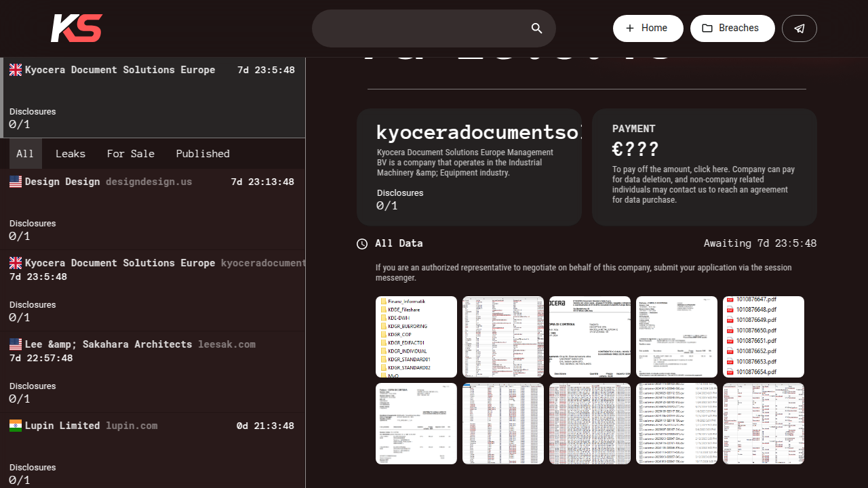Click the US flag beside Lee Sakahara Architects
Screen dimensions: 868x488
(15, 344)
